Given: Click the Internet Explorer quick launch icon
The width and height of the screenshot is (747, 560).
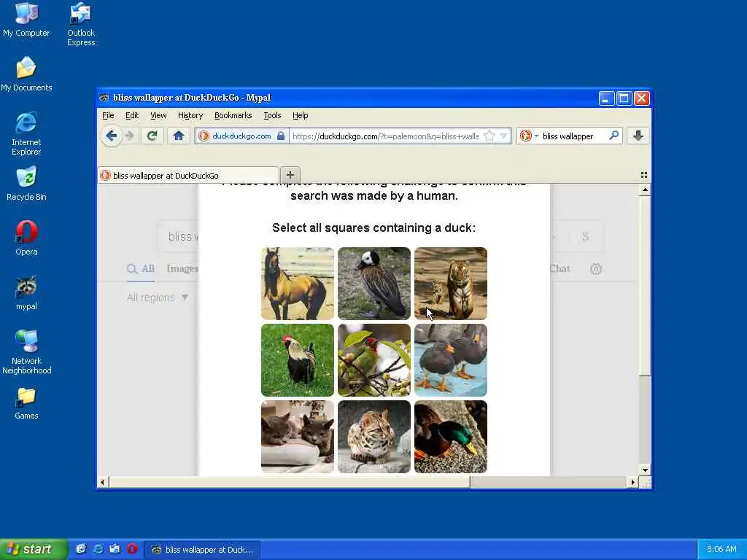Looking at the screenshot, I should (x=98, y=549).
